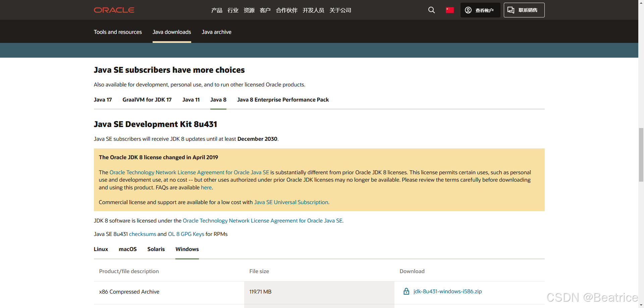The width and height of the screenshot is (644, 308).
Task: Click the 'Download' column header
Action: point(412,271)
